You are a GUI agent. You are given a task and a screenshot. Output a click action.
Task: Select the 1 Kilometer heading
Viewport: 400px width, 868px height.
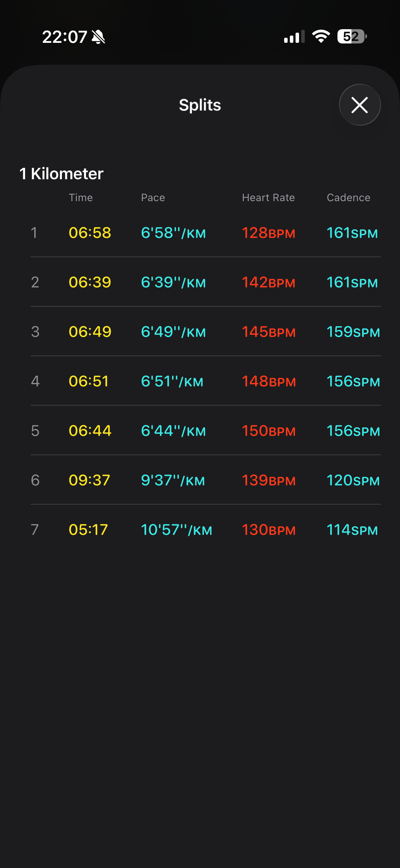click(x=61, y=174)
